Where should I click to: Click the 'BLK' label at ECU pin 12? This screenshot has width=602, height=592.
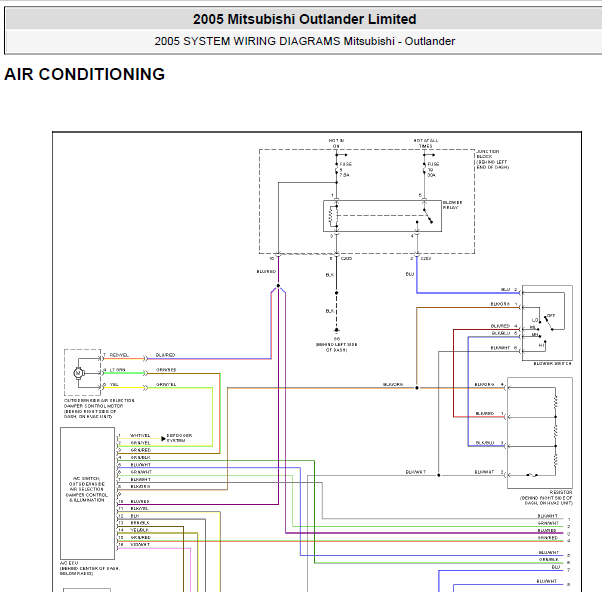135,516
